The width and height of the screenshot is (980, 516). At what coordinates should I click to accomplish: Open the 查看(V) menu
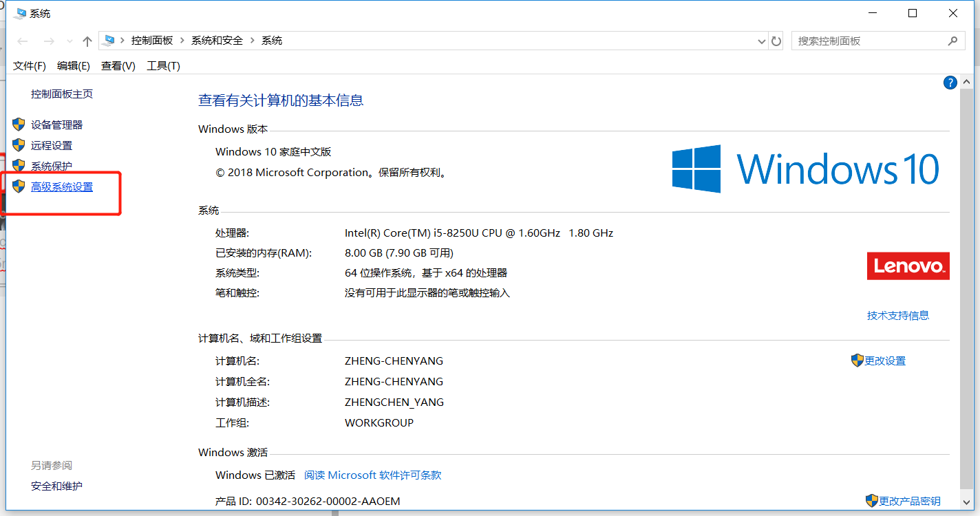[x=118, y=66]
